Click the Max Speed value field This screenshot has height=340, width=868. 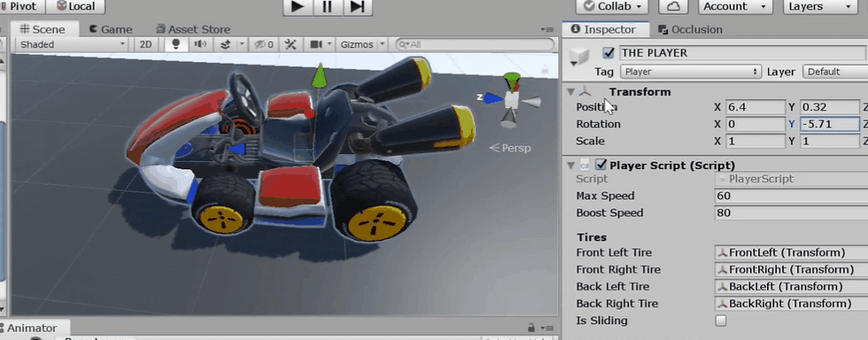[791, 196]
